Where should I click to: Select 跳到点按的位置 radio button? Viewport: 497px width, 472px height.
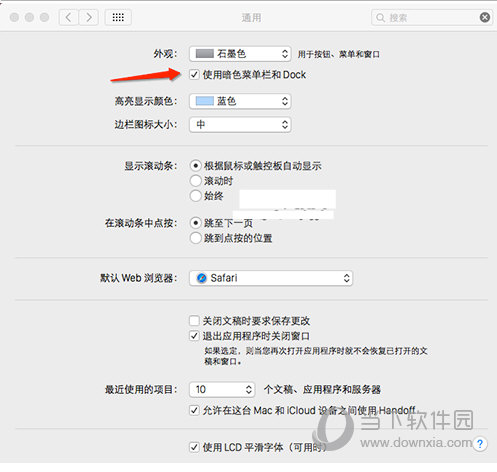(x=196, y=238)
